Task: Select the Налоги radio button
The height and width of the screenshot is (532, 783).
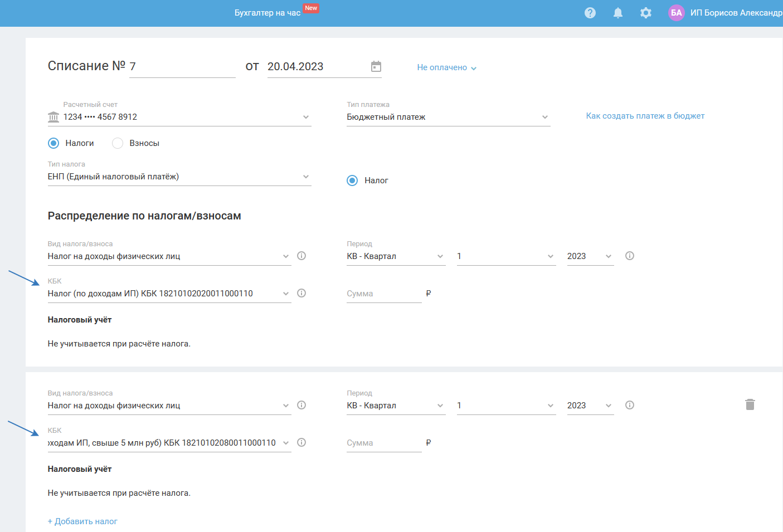Action: coord(54,143)
